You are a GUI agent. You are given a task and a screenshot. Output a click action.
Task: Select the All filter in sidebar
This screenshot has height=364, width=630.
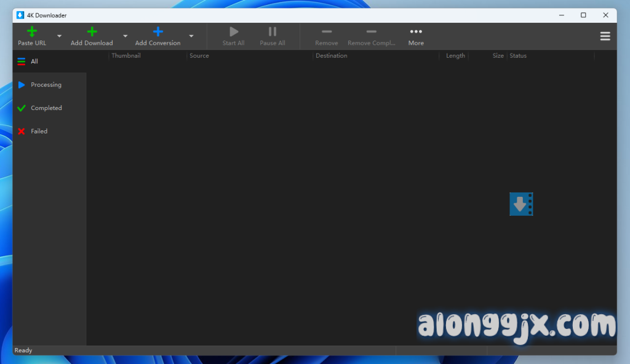click(x=34, y=61)
